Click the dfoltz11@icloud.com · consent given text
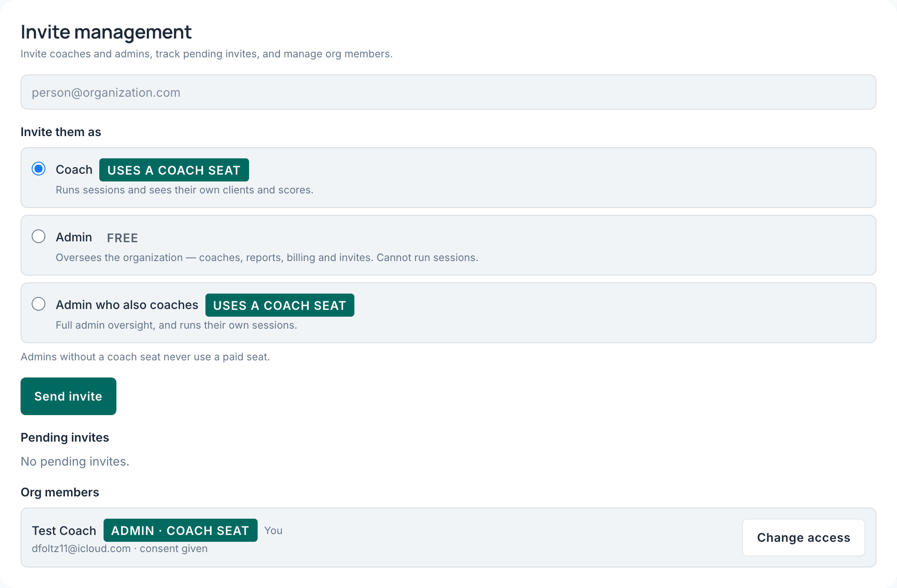Screen dimensions: 897x588 (120, 549)
